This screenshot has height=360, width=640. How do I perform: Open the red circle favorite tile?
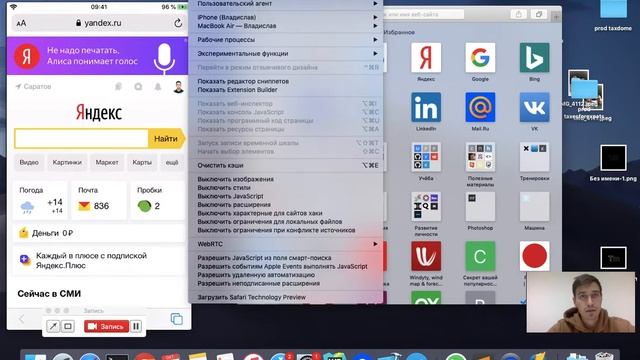534,256
